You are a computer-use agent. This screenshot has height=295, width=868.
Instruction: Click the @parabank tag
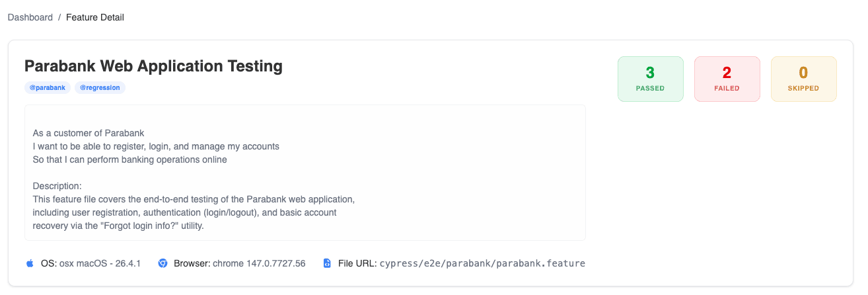click(48, 87)
